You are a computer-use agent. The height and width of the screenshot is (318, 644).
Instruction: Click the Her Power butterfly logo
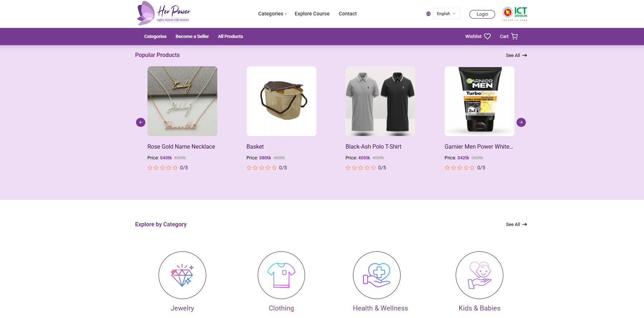164,13
